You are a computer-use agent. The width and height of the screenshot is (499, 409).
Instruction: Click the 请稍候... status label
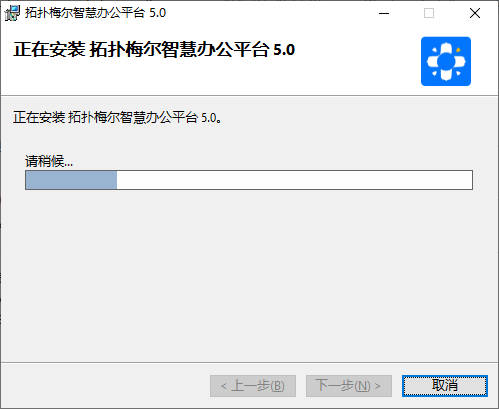click(49, 161)
